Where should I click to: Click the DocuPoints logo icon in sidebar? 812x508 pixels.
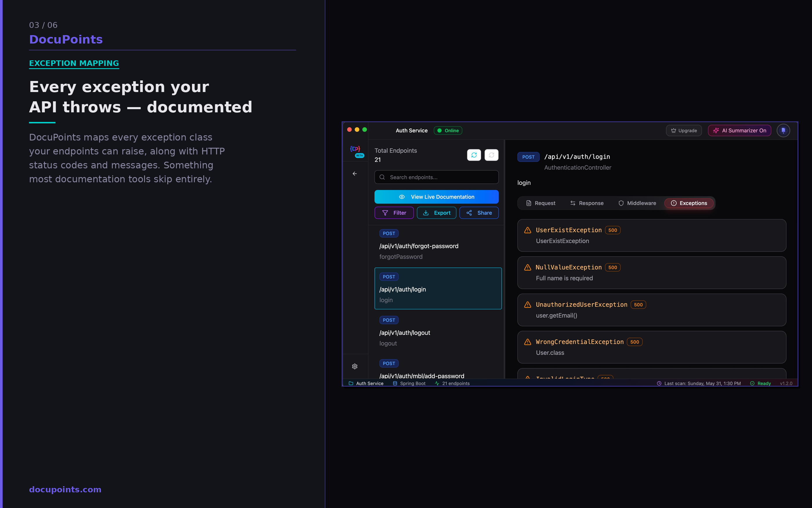click(355, 149)
